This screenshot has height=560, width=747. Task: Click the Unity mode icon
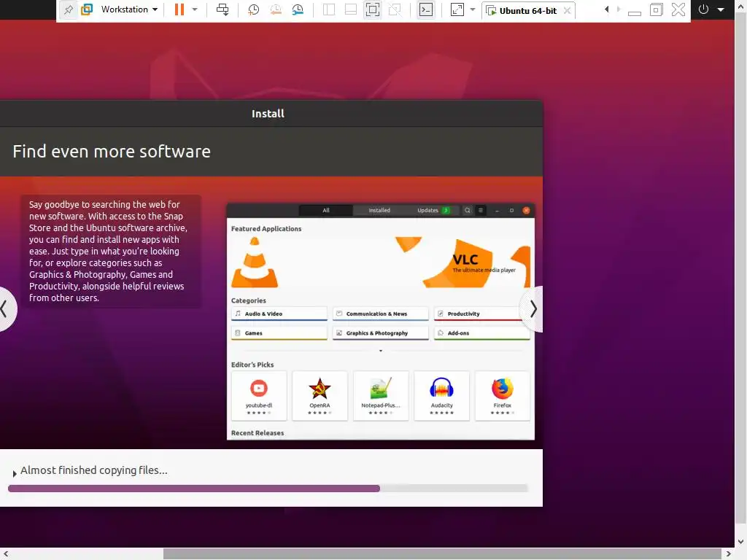pyautogui.click(x=395, y=9)
